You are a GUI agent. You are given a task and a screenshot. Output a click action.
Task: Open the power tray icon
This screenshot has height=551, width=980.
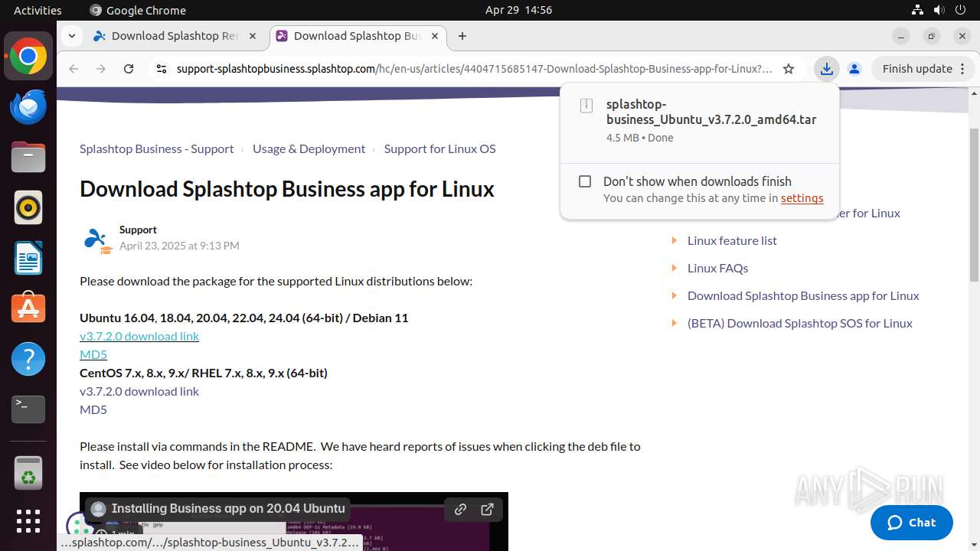[x=960, y=10]
